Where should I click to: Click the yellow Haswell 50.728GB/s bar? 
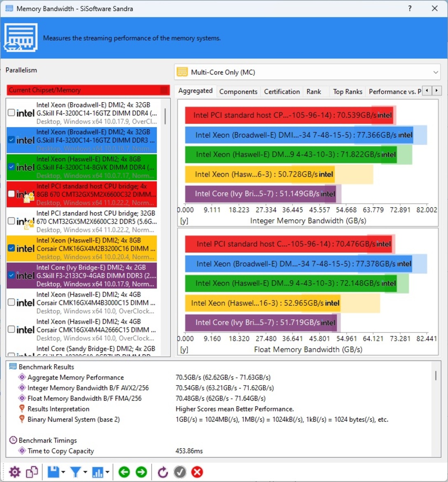[260, 174]
